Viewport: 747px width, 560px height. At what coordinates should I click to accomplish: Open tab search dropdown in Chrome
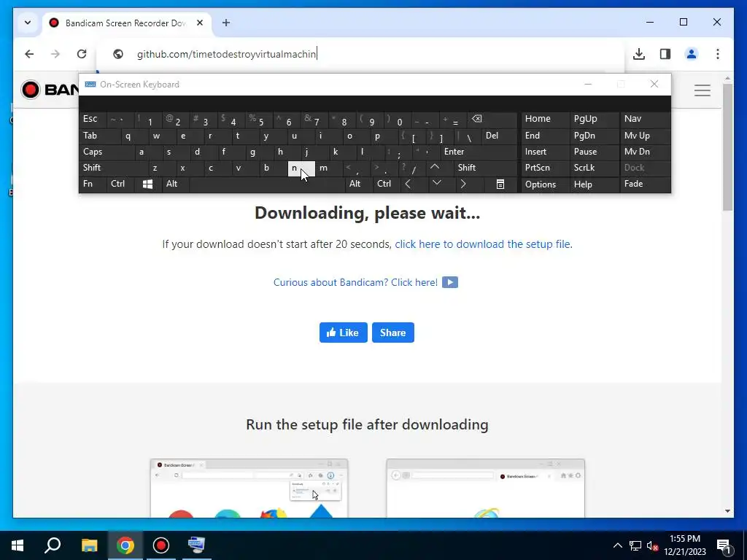pos(28,23)
